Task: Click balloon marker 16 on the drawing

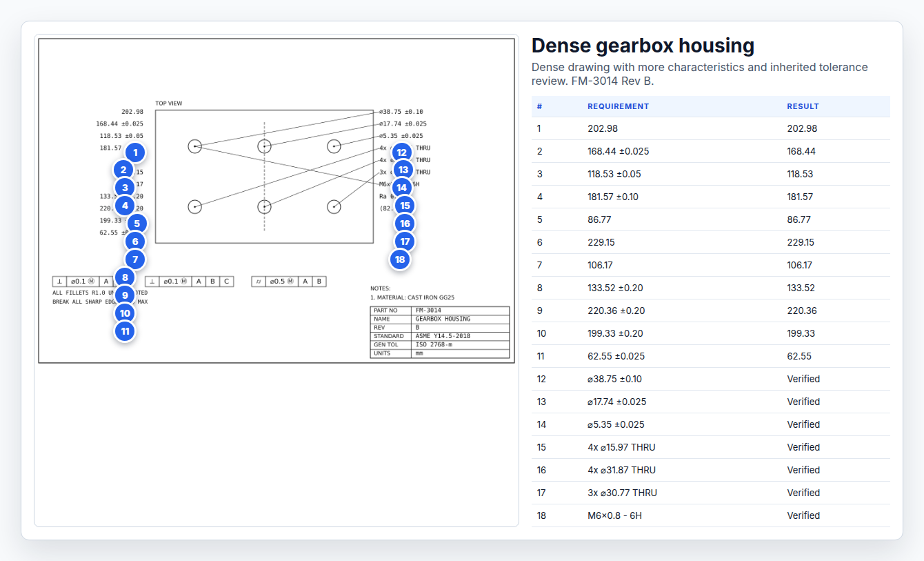Action: click(405, 224)
